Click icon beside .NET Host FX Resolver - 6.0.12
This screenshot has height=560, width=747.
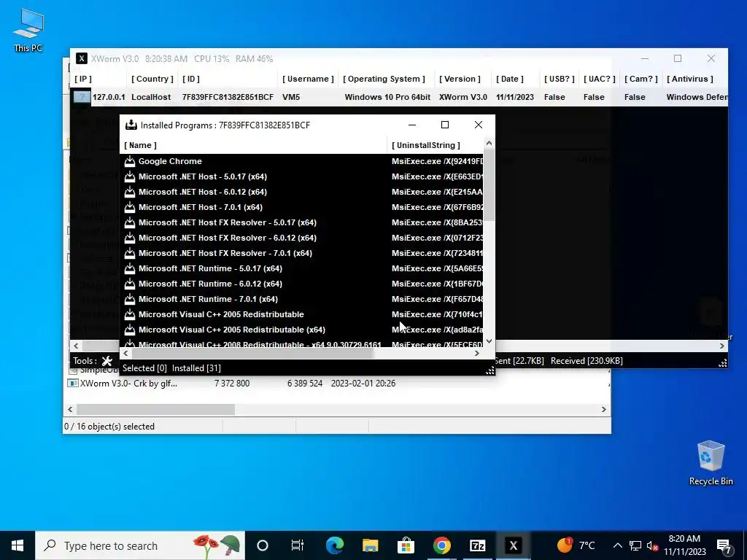(x=130, y=237)
